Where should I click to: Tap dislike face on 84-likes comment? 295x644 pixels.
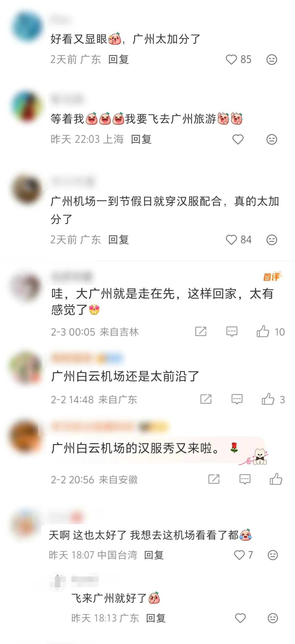coord(272,240)
